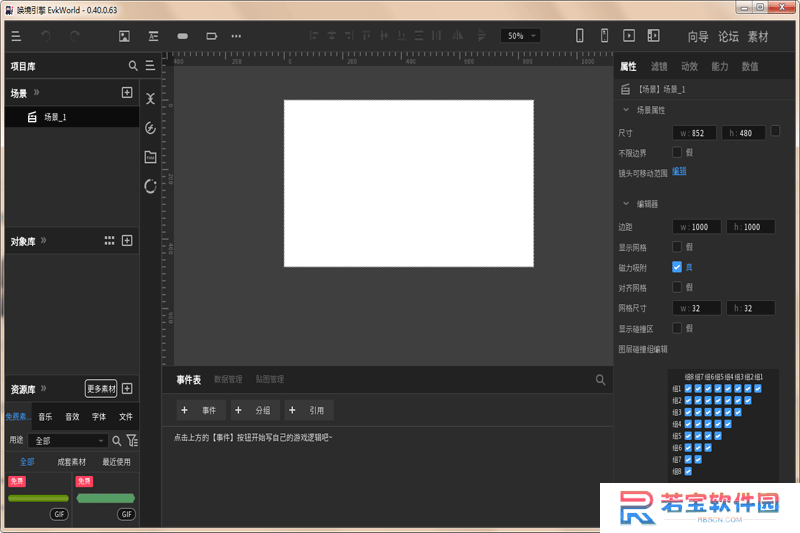Toggle the checkbox next to size fields
Viewport: 800px width, 533px height.
point(775,131)
